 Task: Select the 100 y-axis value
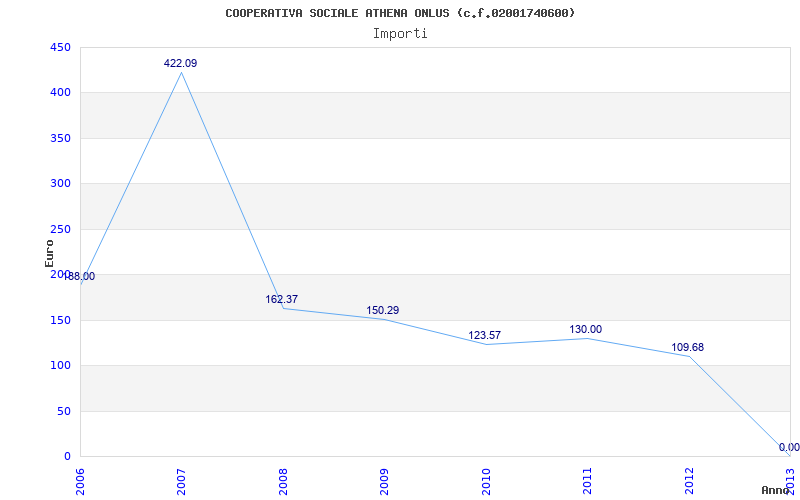click(x=60, y=366)
